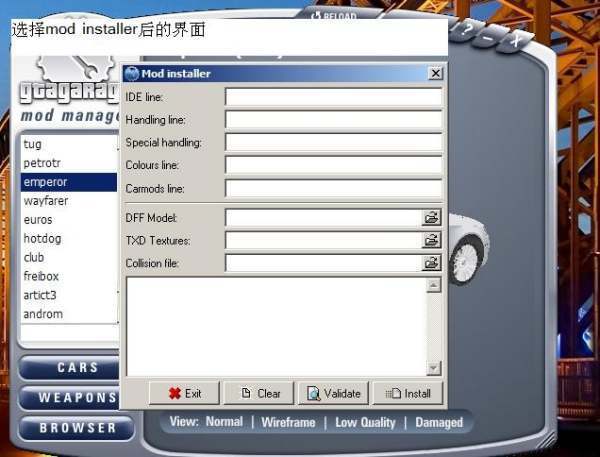
Task: Select club in the vehicle list
Action: (x=69, y=257)
